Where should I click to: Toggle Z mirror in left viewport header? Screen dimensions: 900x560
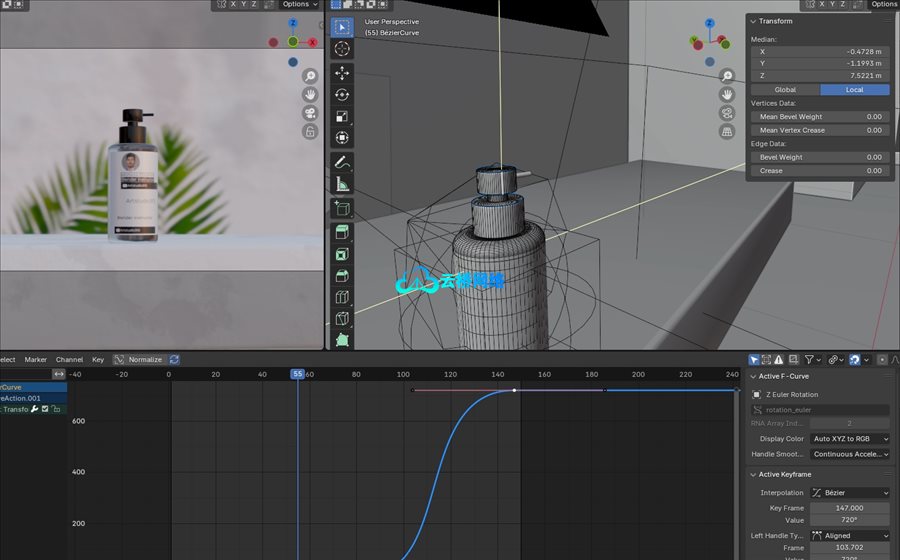tap(254, 4)
